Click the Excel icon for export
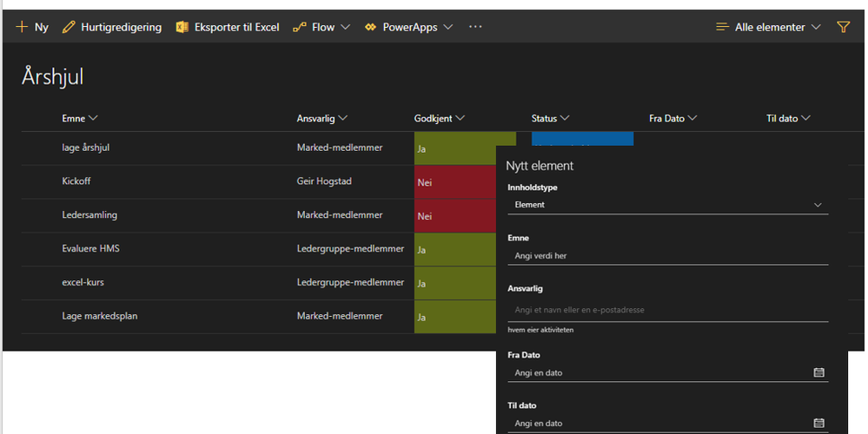 (x=182, y=27)
